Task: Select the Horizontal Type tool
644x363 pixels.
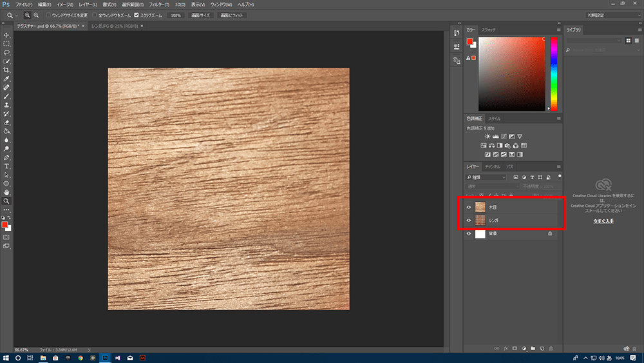Action: tap(6, 166)
